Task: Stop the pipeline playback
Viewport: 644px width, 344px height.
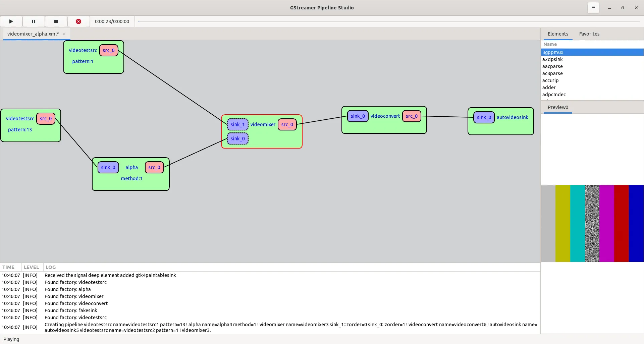Action: [56, 21]
